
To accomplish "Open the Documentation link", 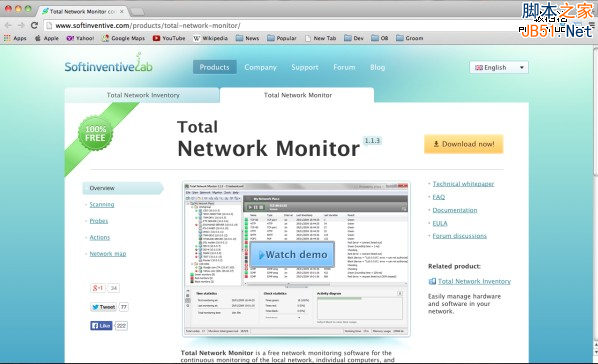I will (x=455, y=210).
